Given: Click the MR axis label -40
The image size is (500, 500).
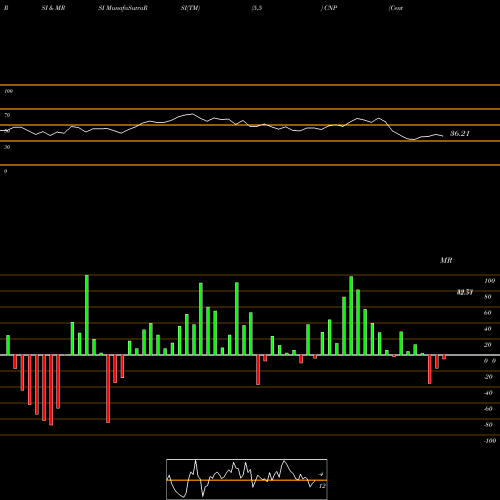Looking at the screenshot, I should pyautogui.click(x=488, y=393).
